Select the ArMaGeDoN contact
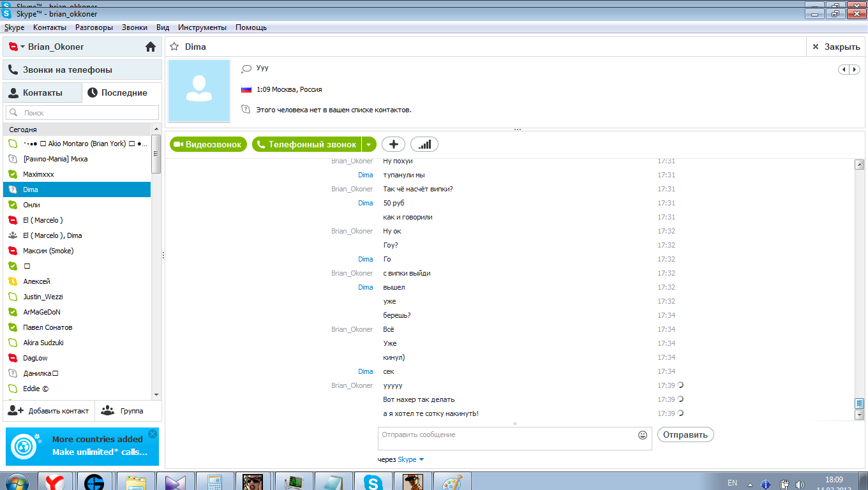Image resolution: width=868 pixels, height=490 pixels. coord(77,312)
